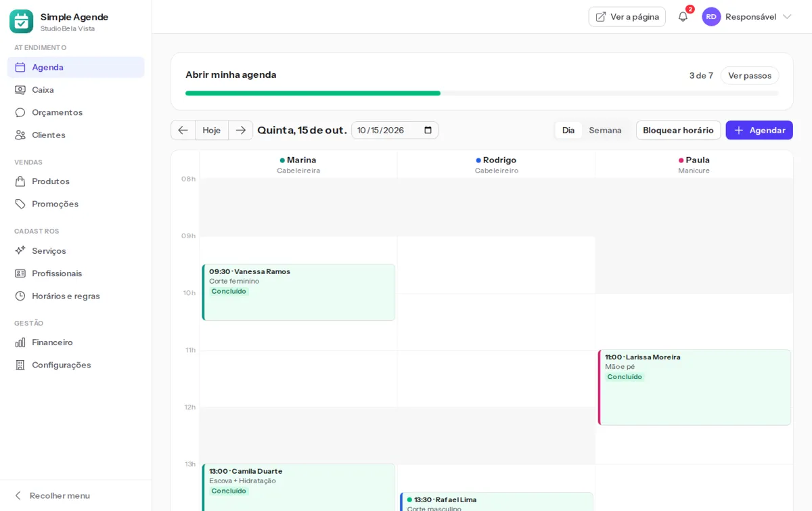The image size is (812, 511).
Task: Go to next day with right arrow
Action: (240, 130)
